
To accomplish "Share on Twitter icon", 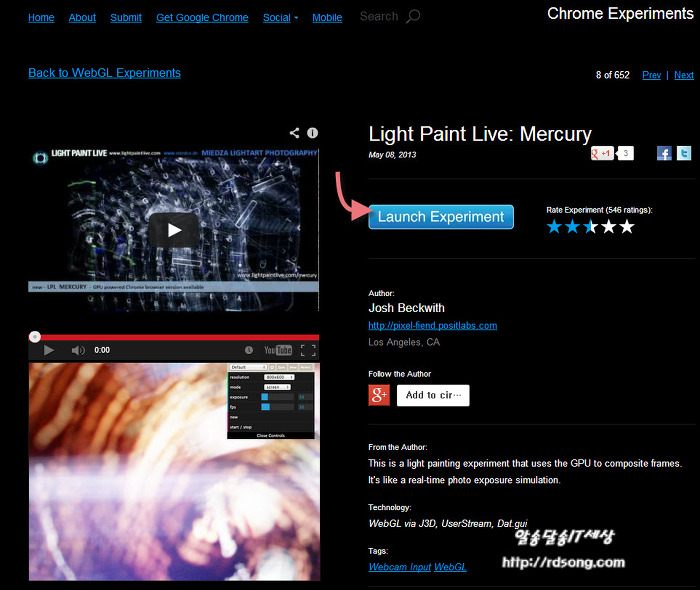I will [684, 153].
